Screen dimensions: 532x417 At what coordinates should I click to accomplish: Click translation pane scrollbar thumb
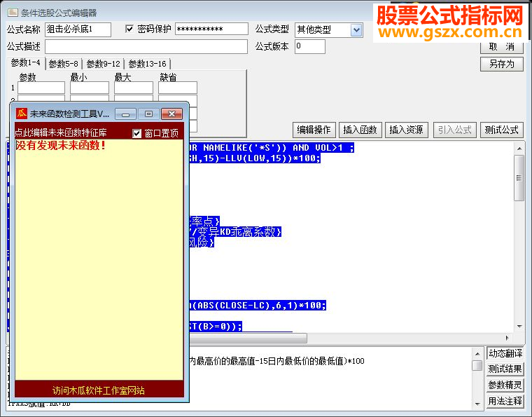pyautogui.click(x=477, y=365)
